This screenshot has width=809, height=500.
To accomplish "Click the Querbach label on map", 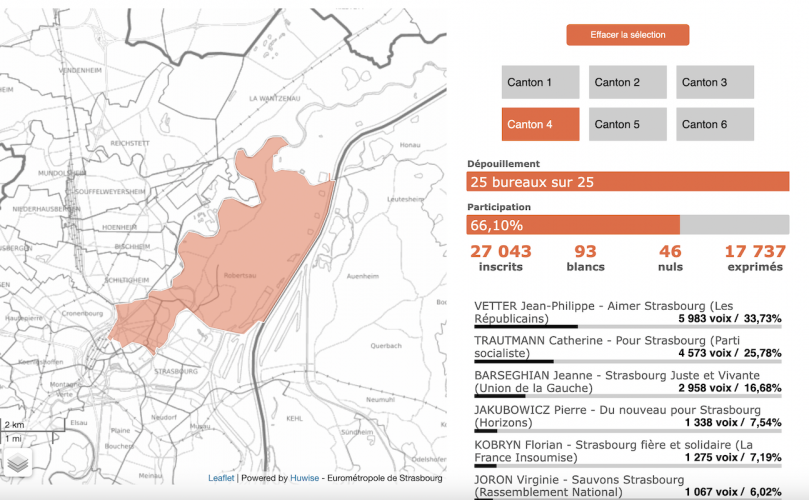I will [x=386, y=346].
